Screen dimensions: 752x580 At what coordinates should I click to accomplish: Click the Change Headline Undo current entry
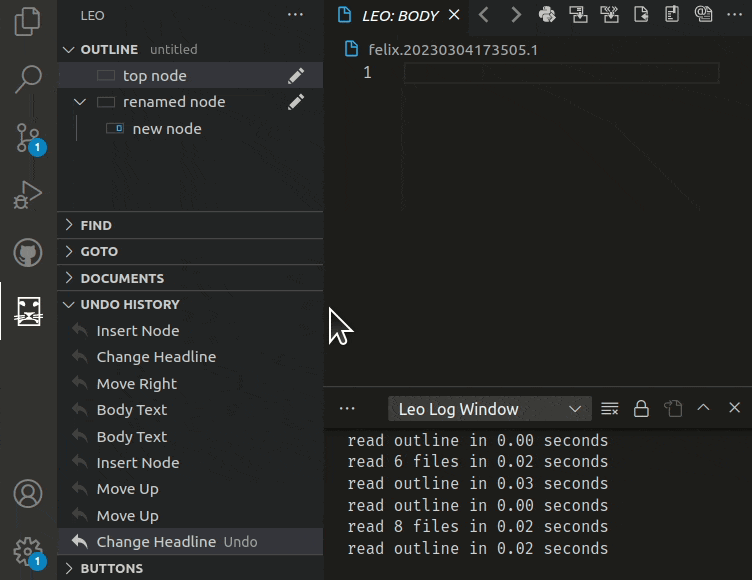(190, 542)
